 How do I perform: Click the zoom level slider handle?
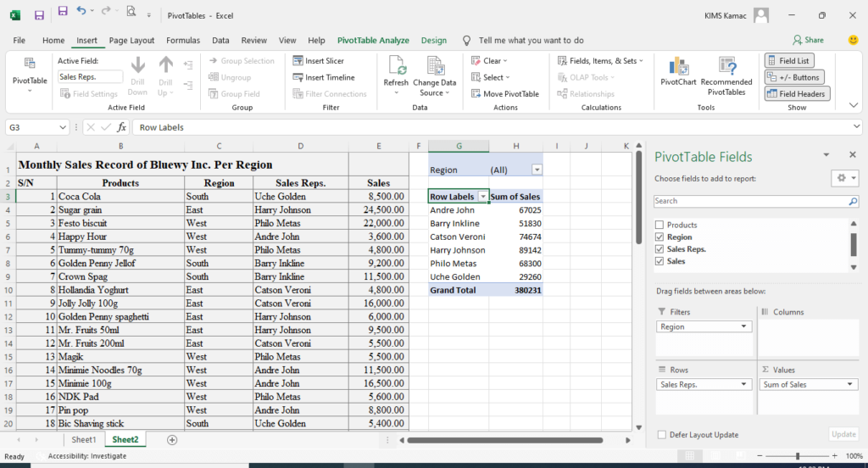click(x=798, y=456)
